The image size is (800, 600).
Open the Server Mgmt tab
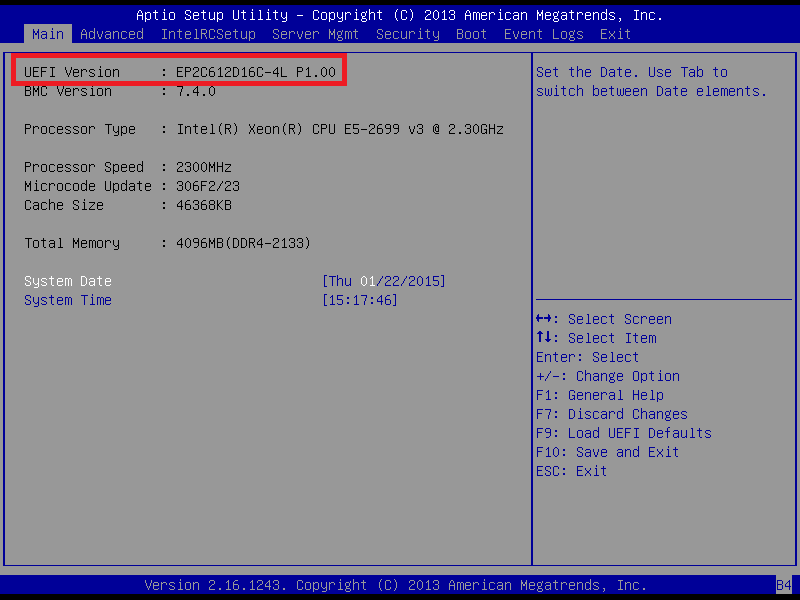(x=315, y=34)
